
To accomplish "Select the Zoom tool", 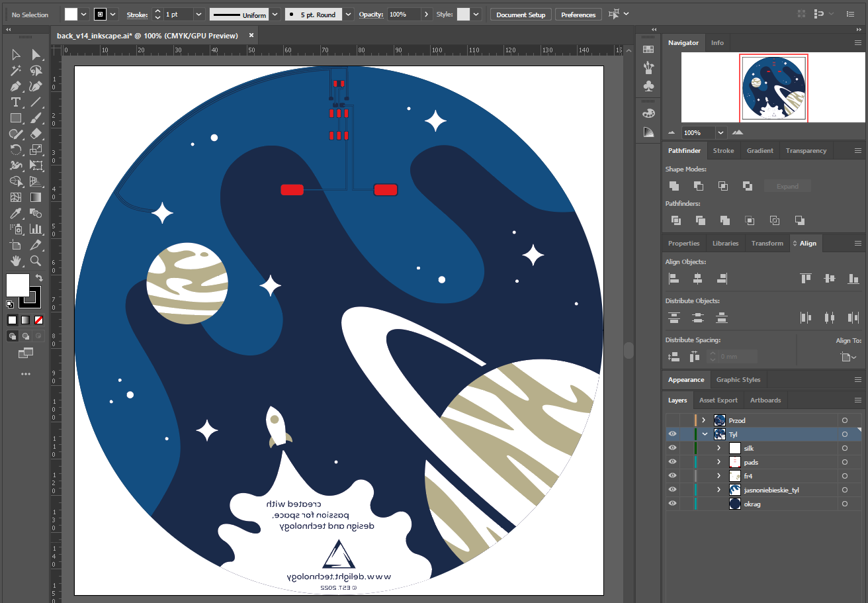I will point(36,261).
